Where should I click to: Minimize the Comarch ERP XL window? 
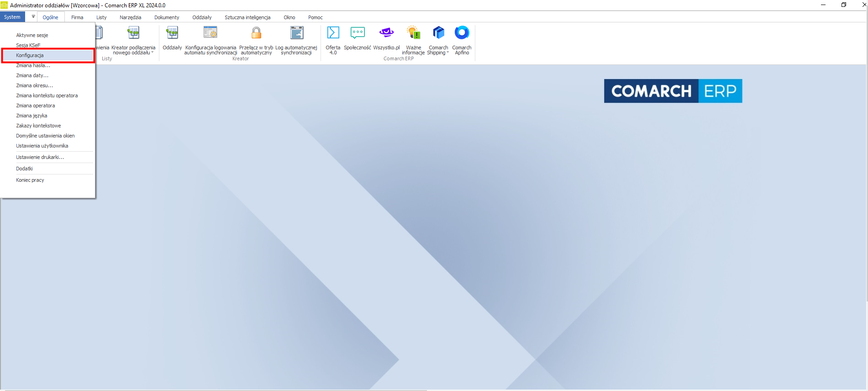pyautogui.click(x=823, y=5)
